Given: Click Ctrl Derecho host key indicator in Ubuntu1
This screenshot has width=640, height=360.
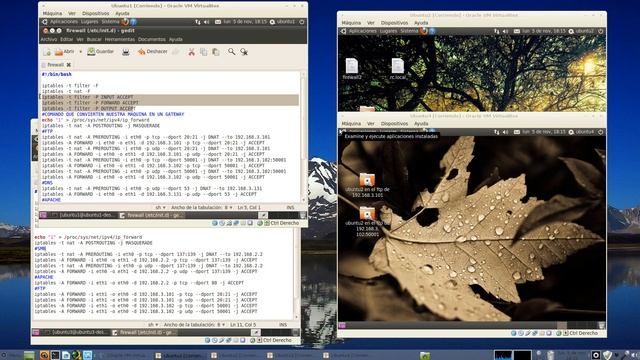Looking at the screenshot, I should (284, 223).
